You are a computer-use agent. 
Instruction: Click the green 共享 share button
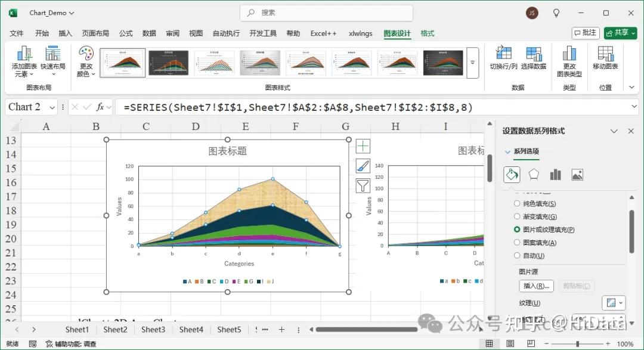620,33
